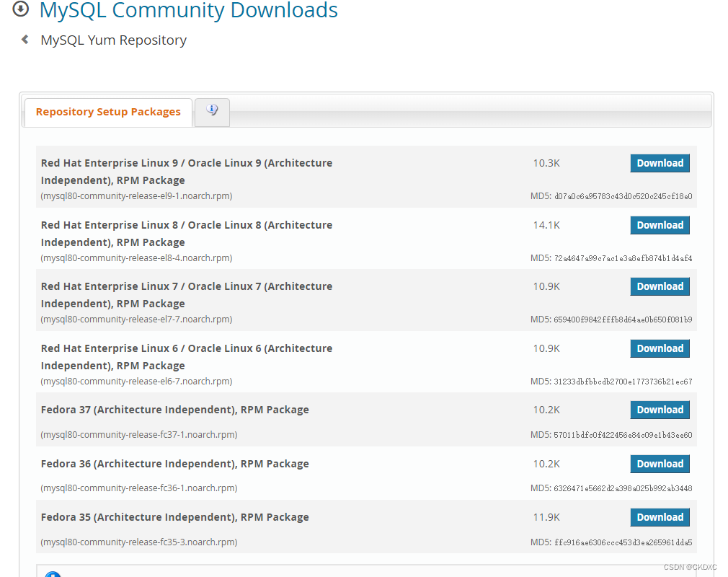Download the Red Hat Enterprise Linux 7 package
The image size is (728, 577).
coord(660,286)
